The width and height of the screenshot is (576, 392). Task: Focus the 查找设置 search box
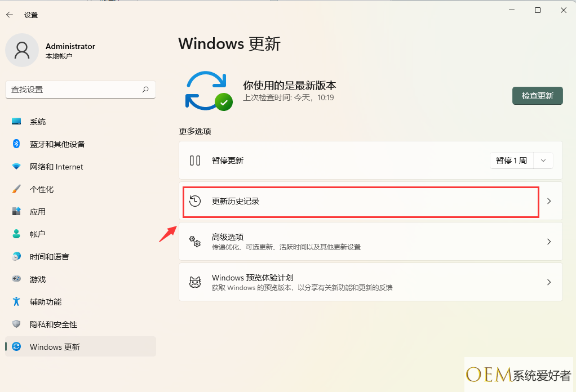pyautogui.click(x=73, y=89)
